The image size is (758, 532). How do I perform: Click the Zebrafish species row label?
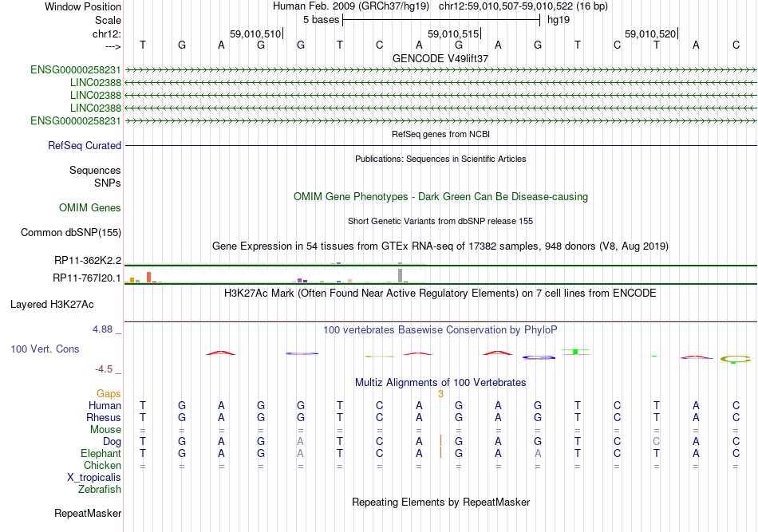tap(99, 490)
